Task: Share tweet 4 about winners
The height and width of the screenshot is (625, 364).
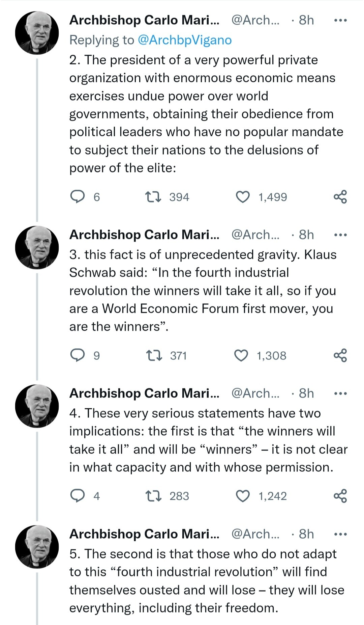Action: pos(340,496)
